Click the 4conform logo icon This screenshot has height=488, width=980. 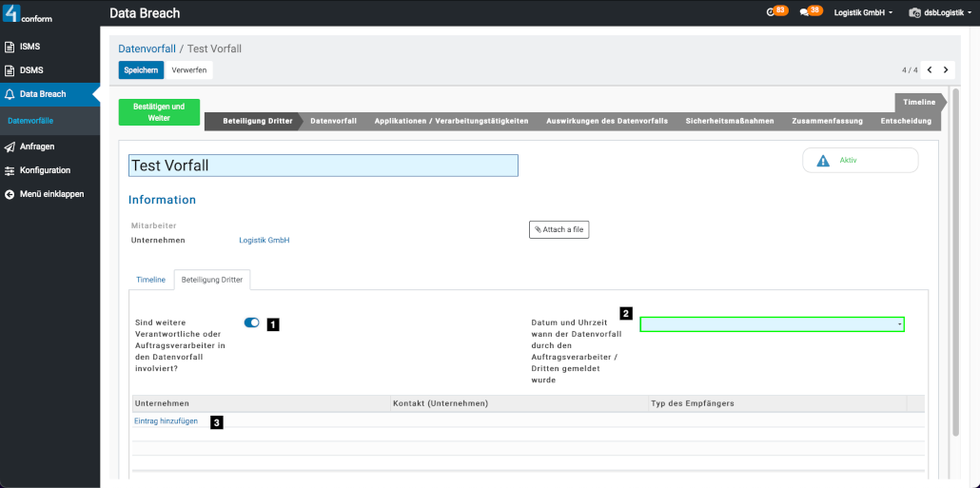click(12, 13)
